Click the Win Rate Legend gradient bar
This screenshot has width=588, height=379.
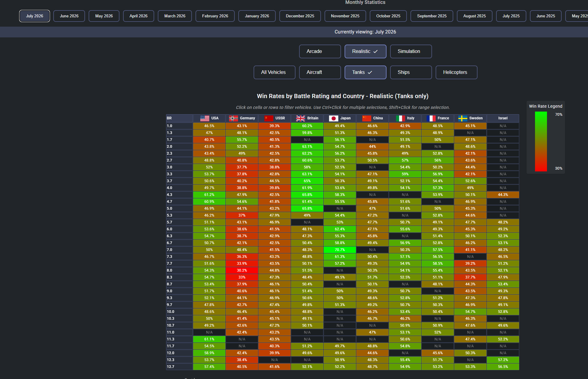coord(541,141)
